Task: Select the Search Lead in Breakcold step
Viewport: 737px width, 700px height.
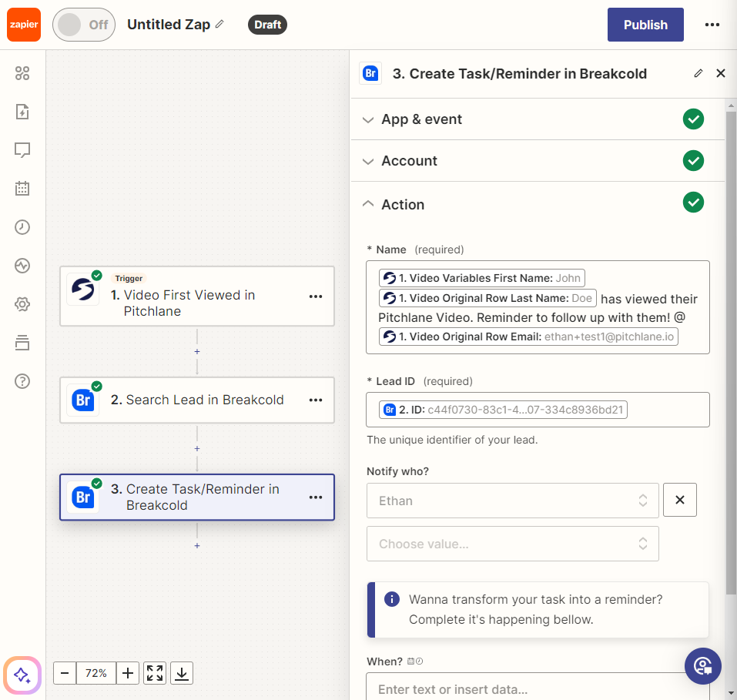Action: (197, 400)
